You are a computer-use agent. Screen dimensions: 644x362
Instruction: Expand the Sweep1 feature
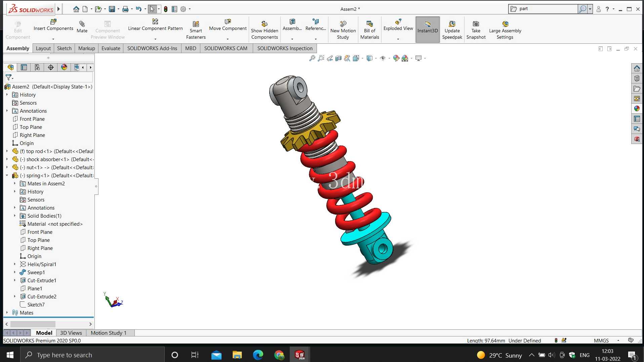pos(15,272)
